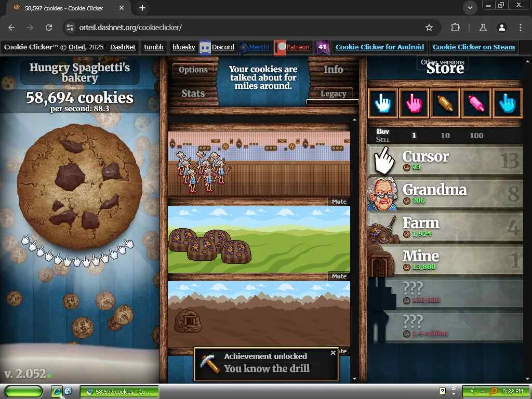The image size is (532, 399).
Task: Open Chrome Labs flask icon
Action: (483, 28)
